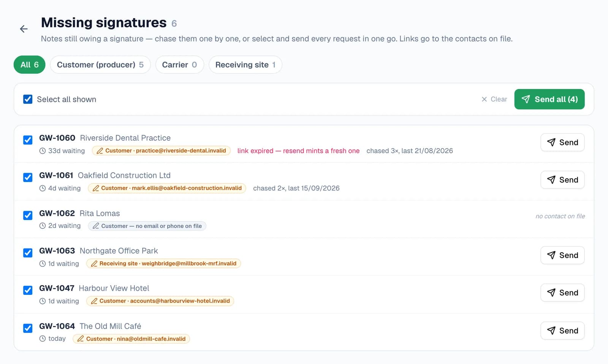Click the clock icon on Harbour View Hotel row

click(43, 301)
